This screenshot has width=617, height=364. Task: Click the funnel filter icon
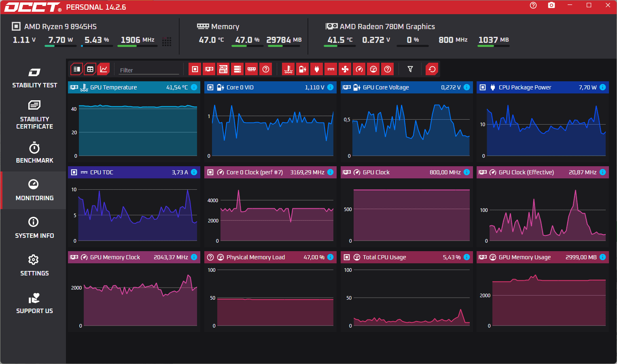pyautogui.click(x=410, y=69)
